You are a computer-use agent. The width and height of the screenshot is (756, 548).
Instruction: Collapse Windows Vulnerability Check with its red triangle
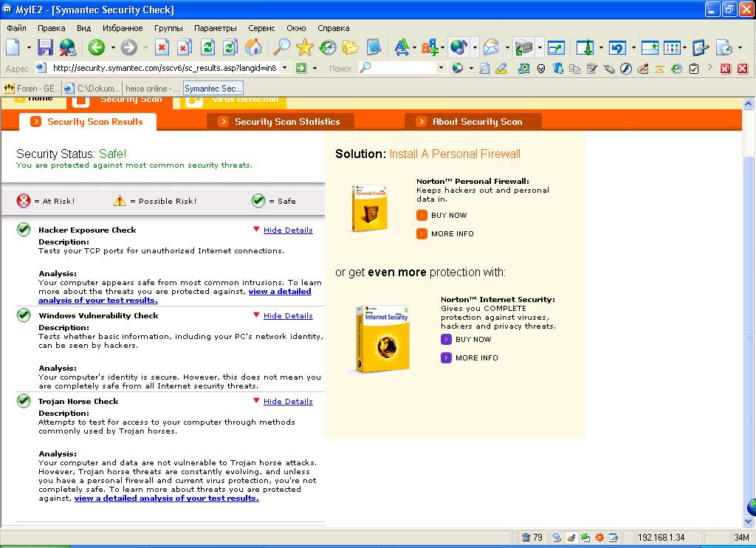(256, 315)
